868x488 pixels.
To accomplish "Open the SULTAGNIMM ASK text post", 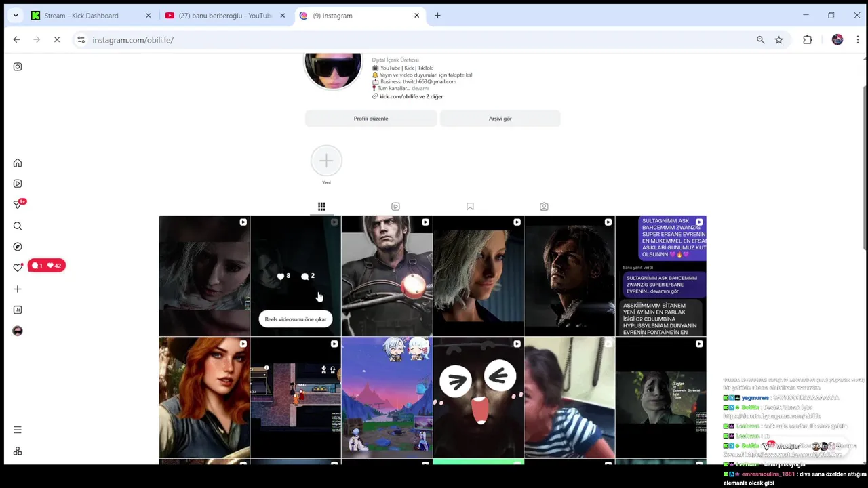I will point(660,276).
